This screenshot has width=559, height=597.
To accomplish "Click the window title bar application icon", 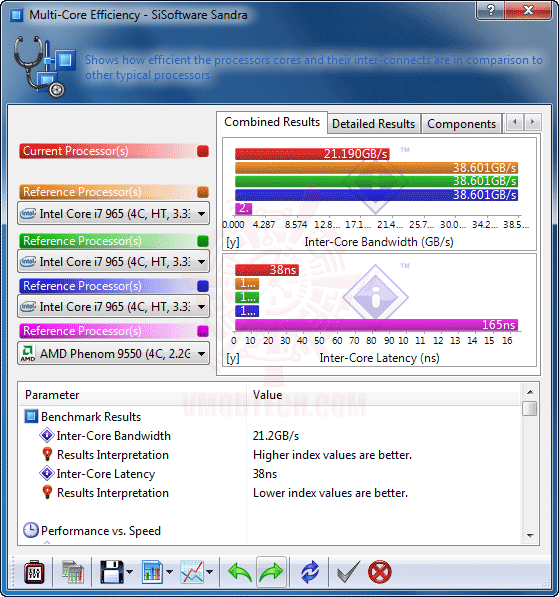I will (16, 15).
